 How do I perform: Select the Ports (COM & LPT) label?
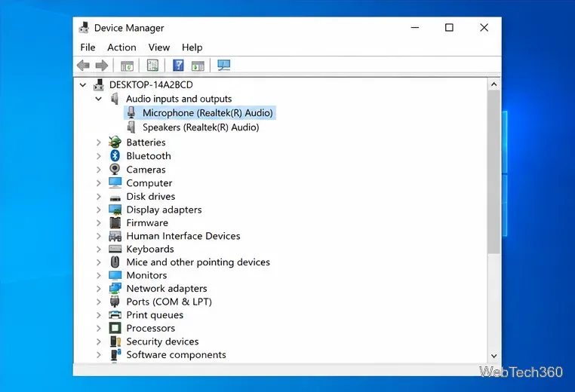[x=169, y=302]
